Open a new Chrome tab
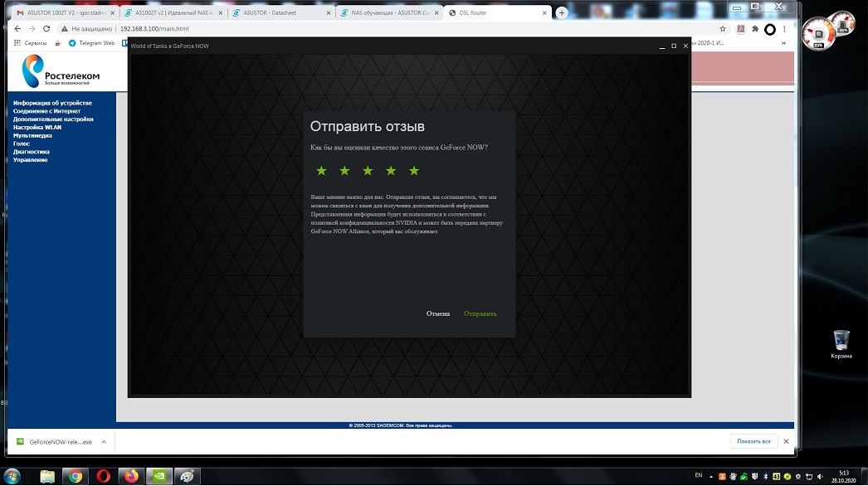 (x=562, y=13)
